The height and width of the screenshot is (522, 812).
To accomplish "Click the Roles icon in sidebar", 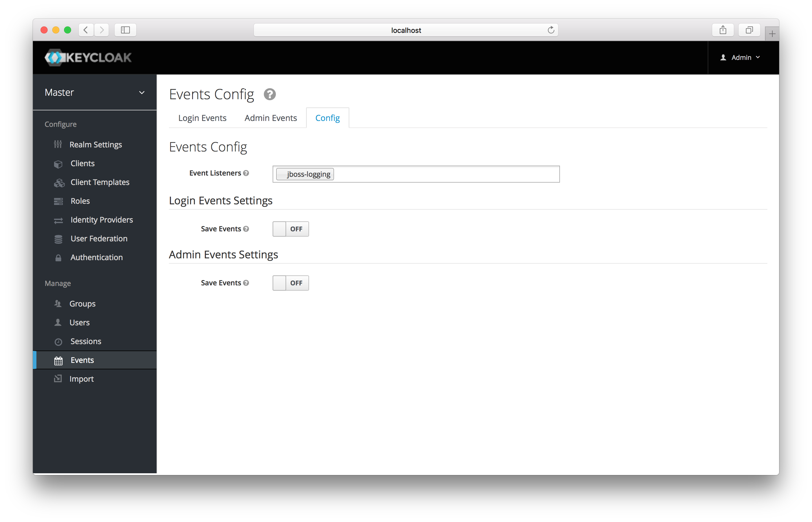I will pos(58,201).
